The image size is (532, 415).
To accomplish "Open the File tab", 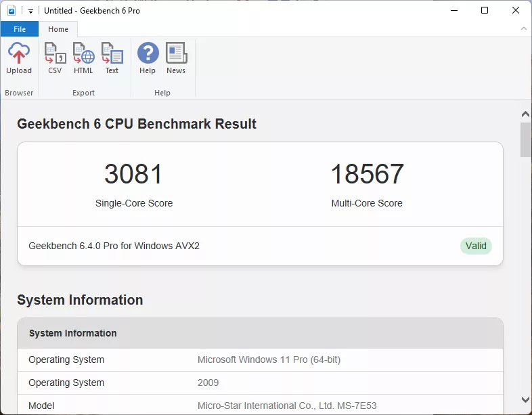I will [20, 29].
